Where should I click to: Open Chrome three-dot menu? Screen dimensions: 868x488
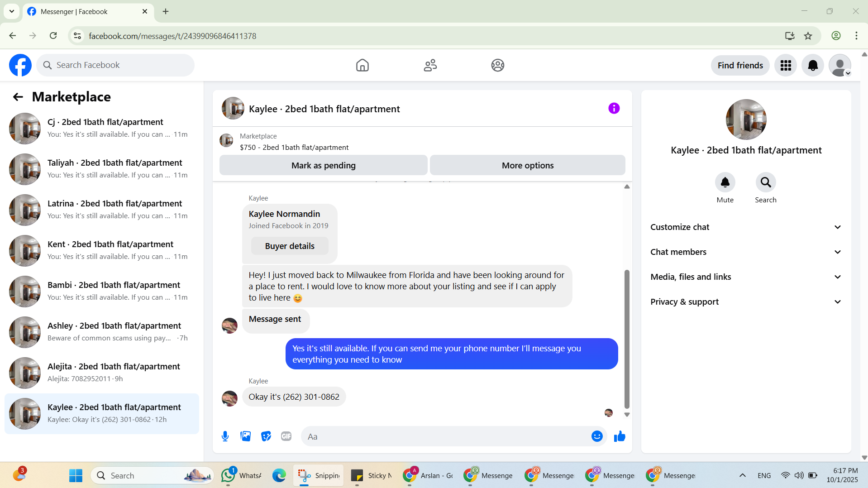point(856,36)
